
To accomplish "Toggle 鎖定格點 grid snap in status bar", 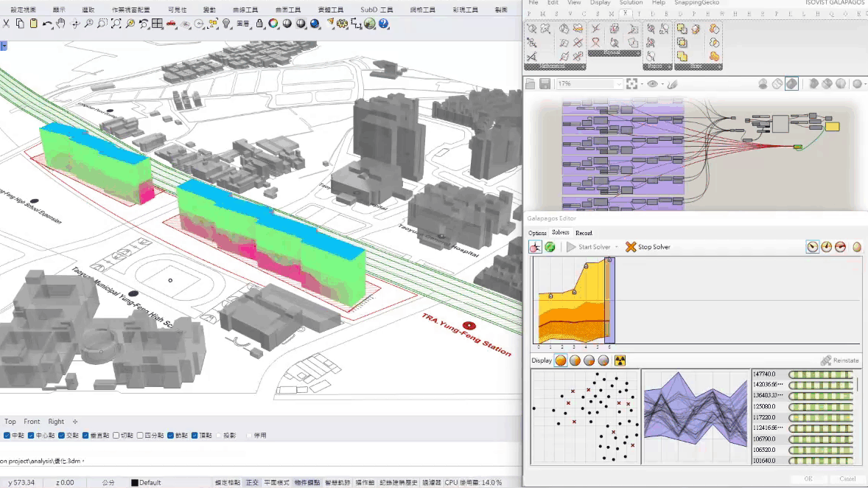I will coord(227,483).
